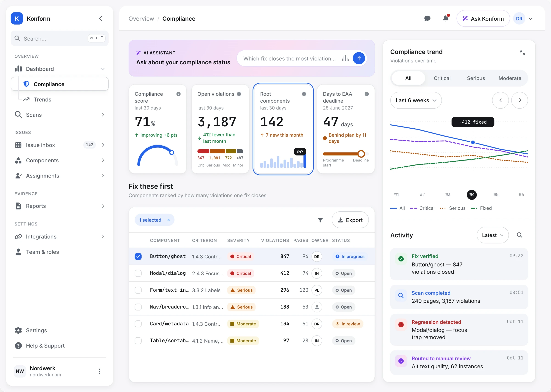Open Nordwerk workspace options menu
This screenshot has width=551, height=392.
click(x=99, y=371)
